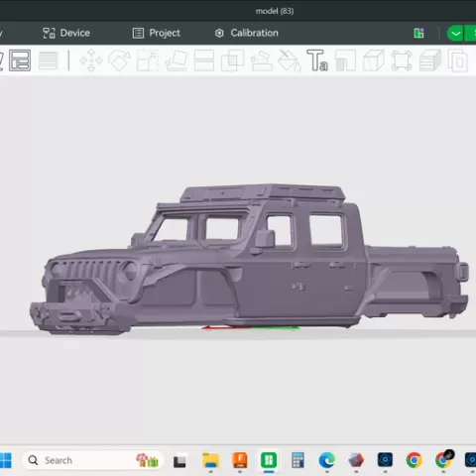The height and width of the screenshot is (476, 476).
Task: Launch Microsoft Edge from the taskbar
Action: [x=326, y=460]
